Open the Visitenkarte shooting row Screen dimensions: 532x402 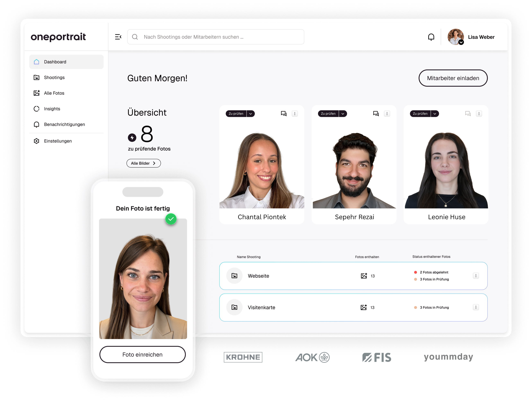point(353,307)
